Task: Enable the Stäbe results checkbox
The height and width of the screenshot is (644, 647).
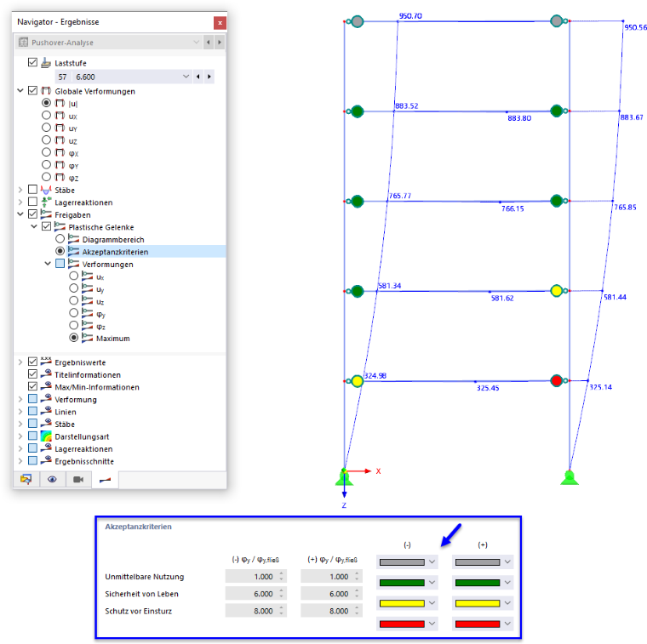Action: point(32,189)
